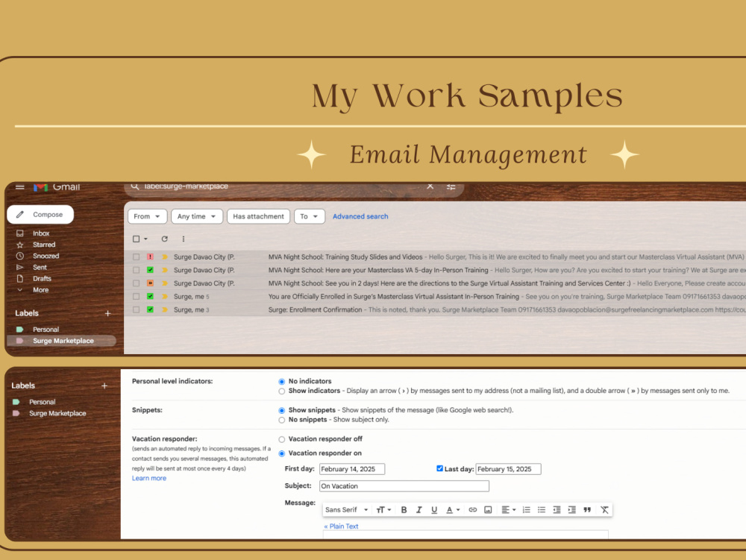The width and height of the screenshot is (746, 560).
Task: Select the No snippets radio option
Action: (282, 421)
